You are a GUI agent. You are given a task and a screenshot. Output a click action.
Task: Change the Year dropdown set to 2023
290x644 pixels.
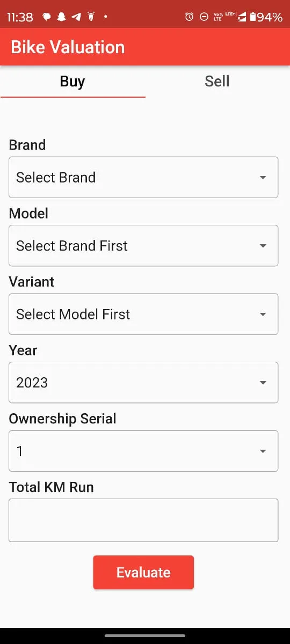[143, 383]
